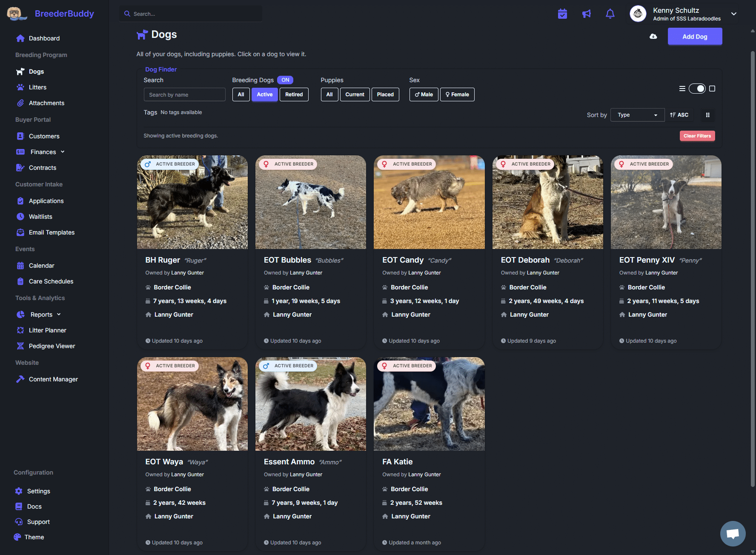Open the notifications bell icon
Viewport: 756px width, 555px height.
tap(610, 14)
